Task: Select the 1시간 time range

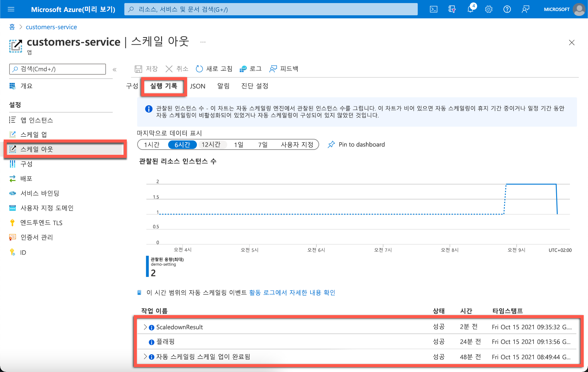Action: tap(152, 144)
